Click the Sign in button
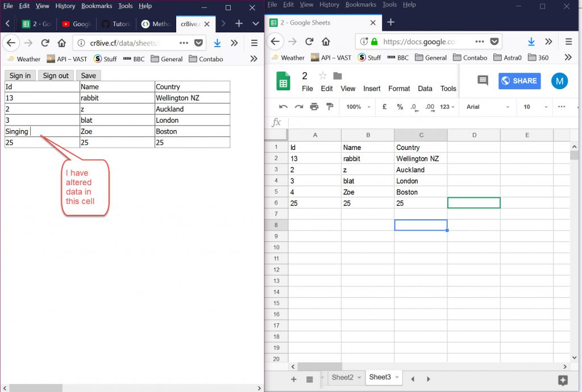 coord(20,76)
